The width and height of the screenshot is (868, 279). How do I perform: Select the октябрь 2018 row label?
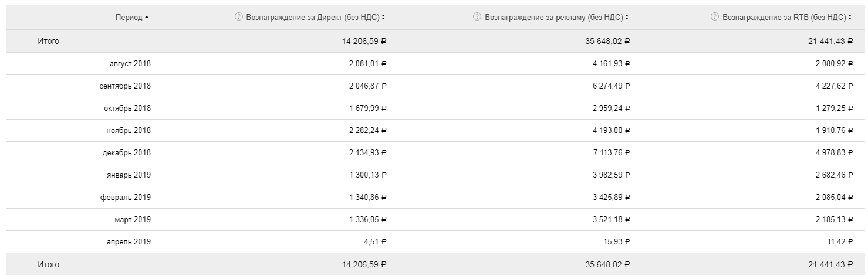point(127,108)
